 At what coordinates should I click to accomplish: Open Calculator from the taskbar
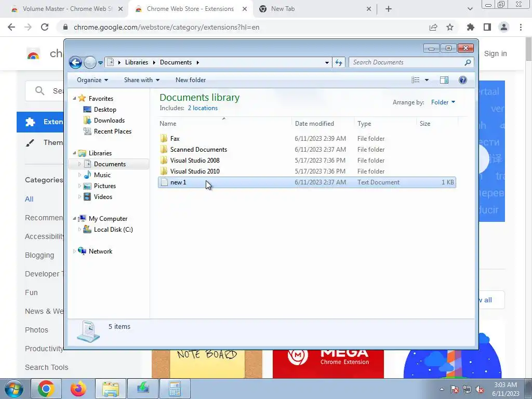coord(175,389)
